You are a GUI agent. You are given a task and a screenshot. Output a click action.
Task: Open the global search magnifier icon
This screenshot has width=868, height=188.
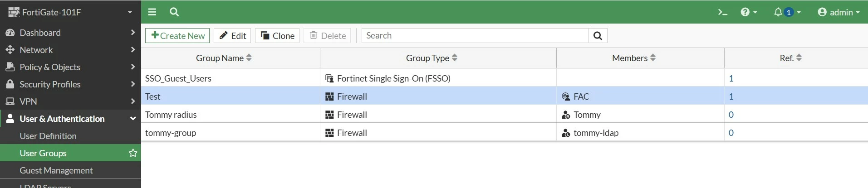pos(174,12)
